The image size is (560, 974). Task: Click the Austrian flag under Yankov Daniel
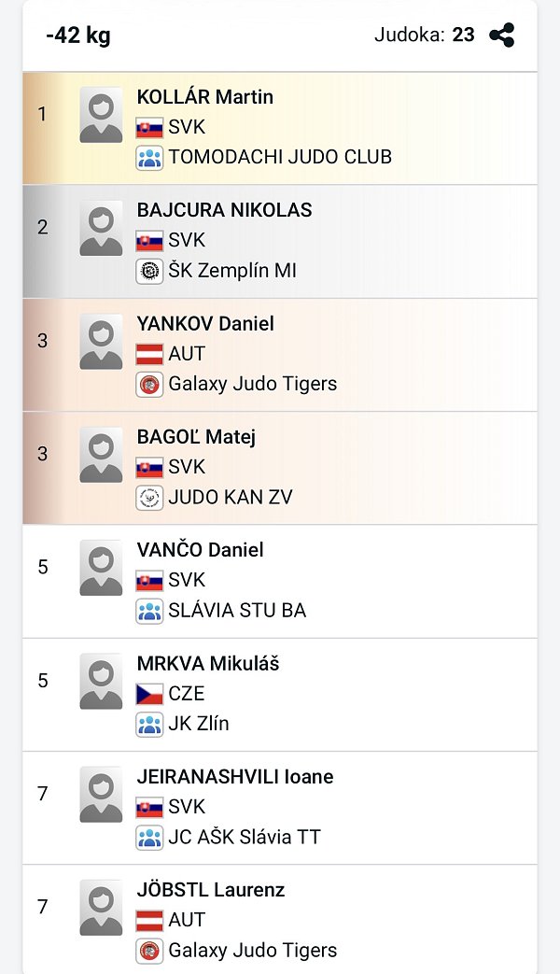(x=149, y=354)
